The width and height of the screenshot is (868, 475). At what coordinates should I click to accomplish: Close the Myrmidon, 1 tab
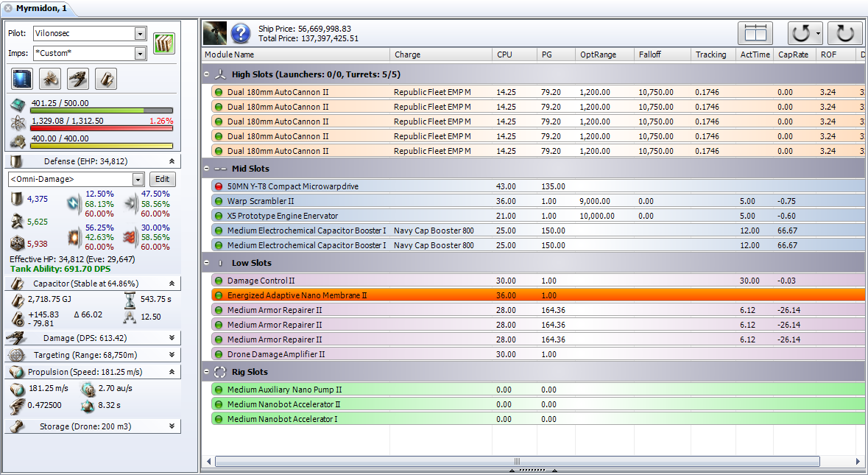coord(8,8)
